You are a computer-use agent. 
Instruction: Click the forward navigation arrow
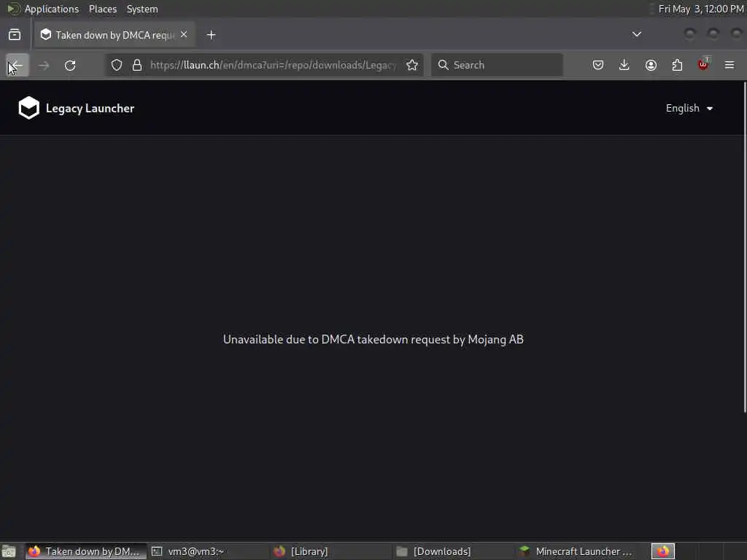44,65
